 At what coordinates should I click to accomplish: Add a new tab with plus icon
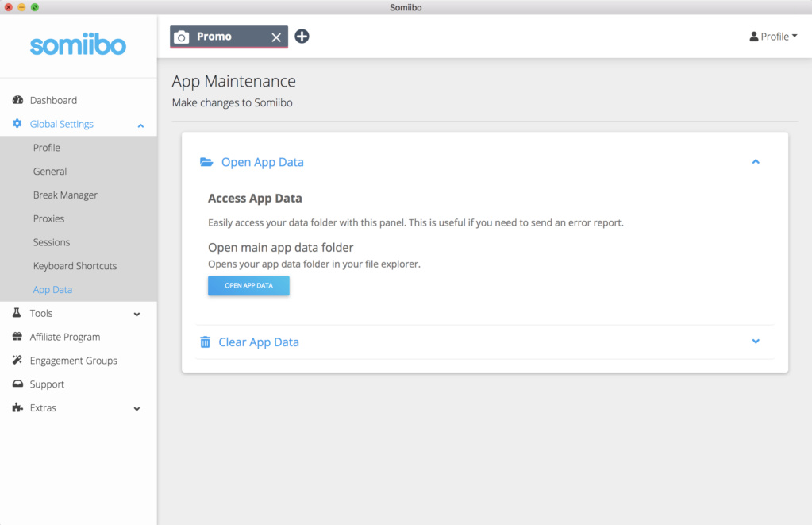point(302,37)
